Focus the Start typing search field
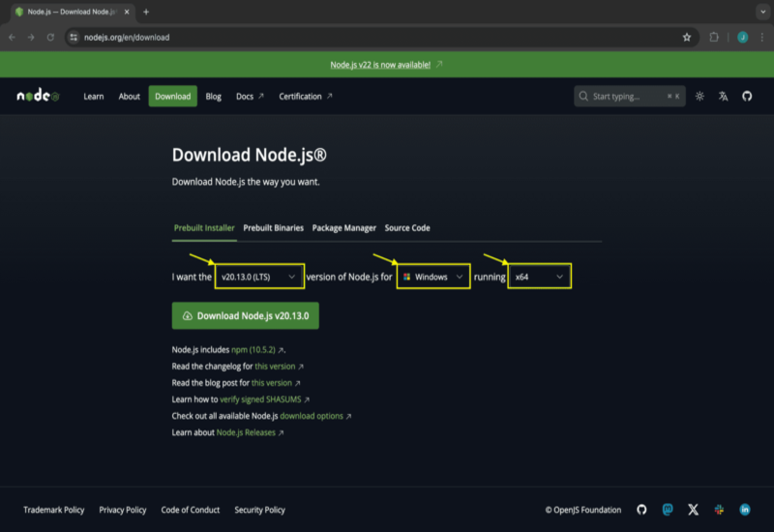This screenshot has width=774, height=532. (630, 96)
